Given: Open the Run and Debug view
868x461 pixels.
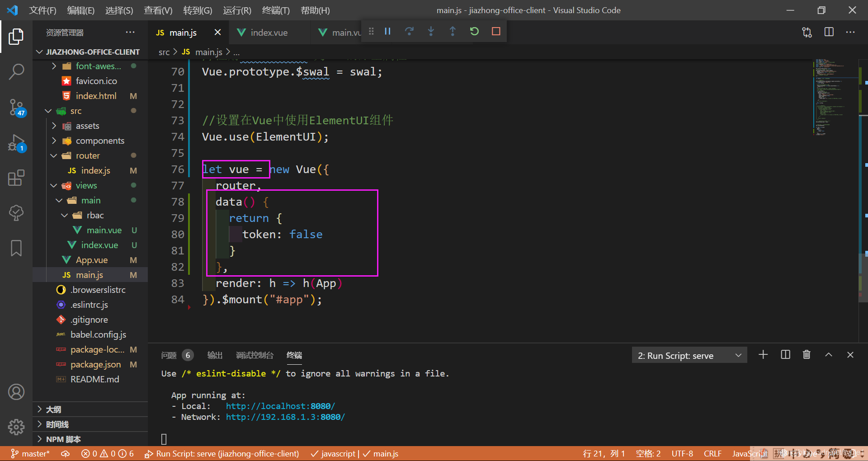Looking at the screenshot, I should [16, 143].
